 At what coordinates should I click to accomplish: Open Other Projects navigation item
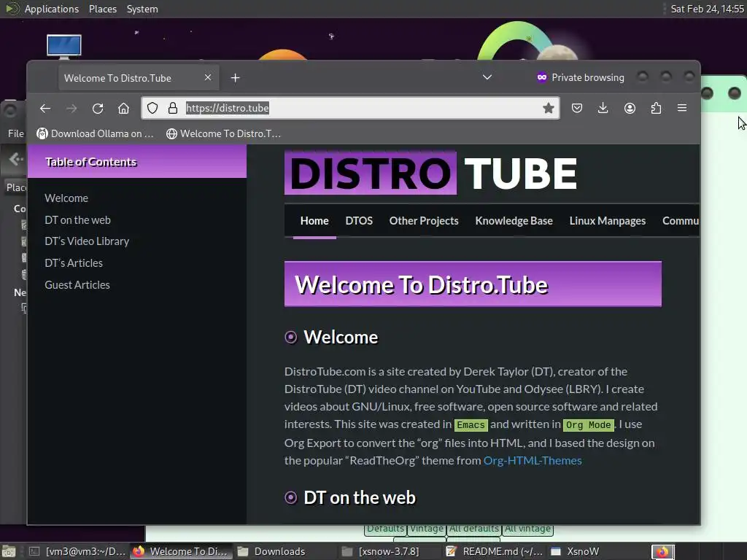[424, 221]
